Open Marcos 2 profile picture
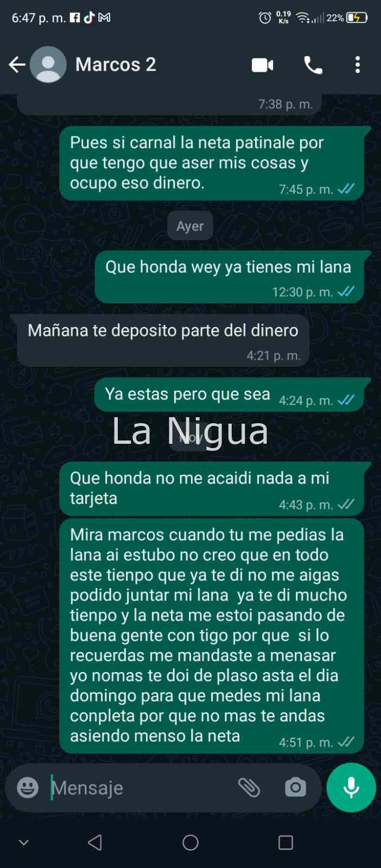The image size is (381, 868). [48, 65]
